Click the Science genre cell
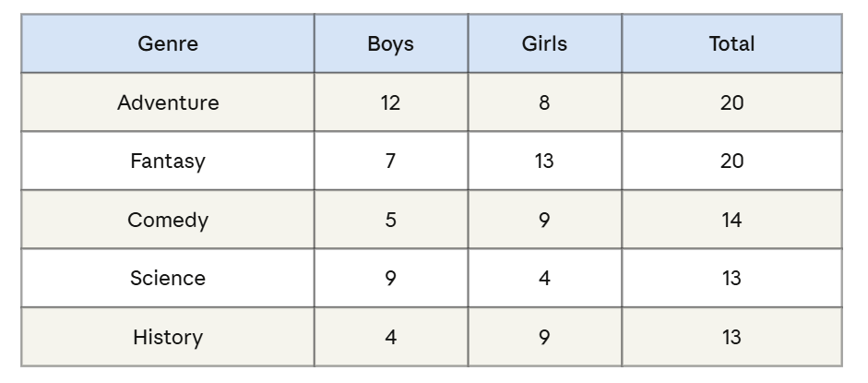The width and height of the screenshot is (868, 383). [x=168, y=278]
